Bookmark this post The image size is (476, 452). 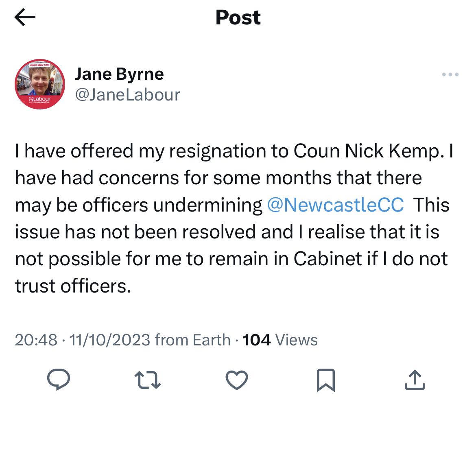[x=325, y=380]
